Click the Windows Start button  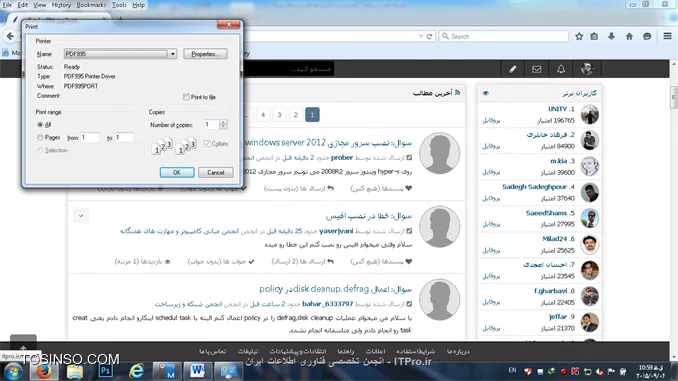click(13, 371)
